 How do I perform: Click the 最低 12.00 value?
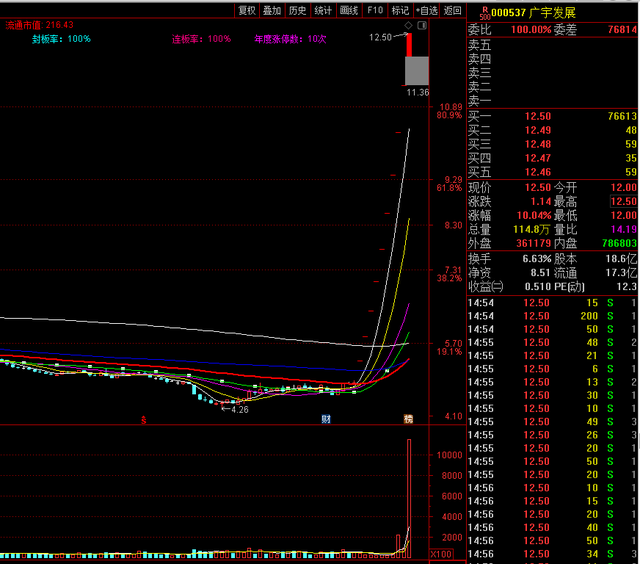pyautogui.click(x=624, y=215)
